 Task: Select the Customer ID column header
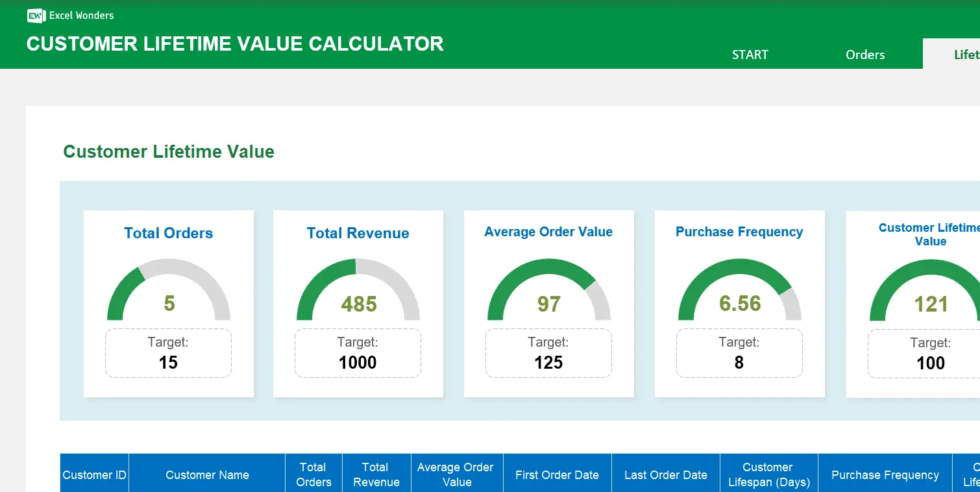(x=93, y=474)
